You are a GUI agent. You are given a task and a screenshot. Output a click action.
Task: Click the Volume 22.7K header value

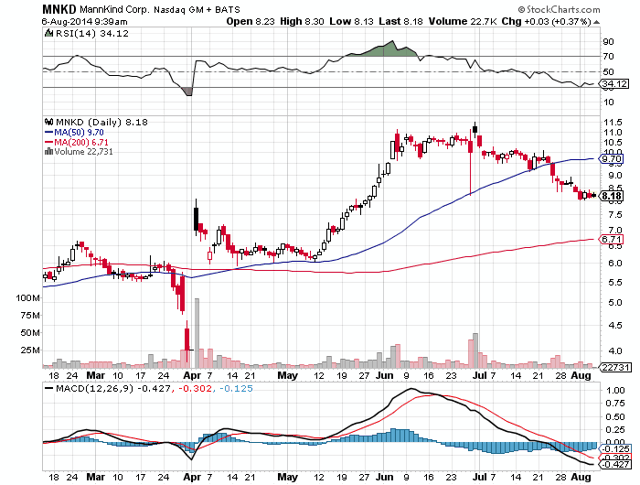click(x=462, y=21)
